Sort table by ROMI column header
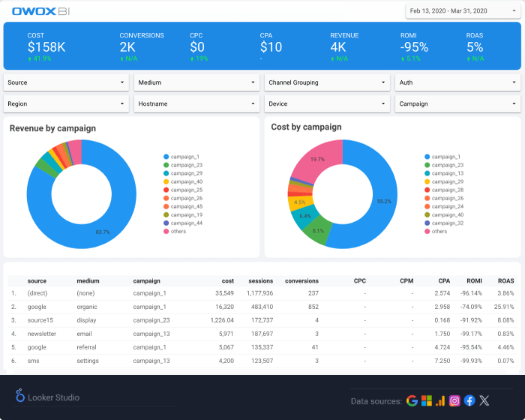This screenshot has height=420, width=525. click(474, 281)
